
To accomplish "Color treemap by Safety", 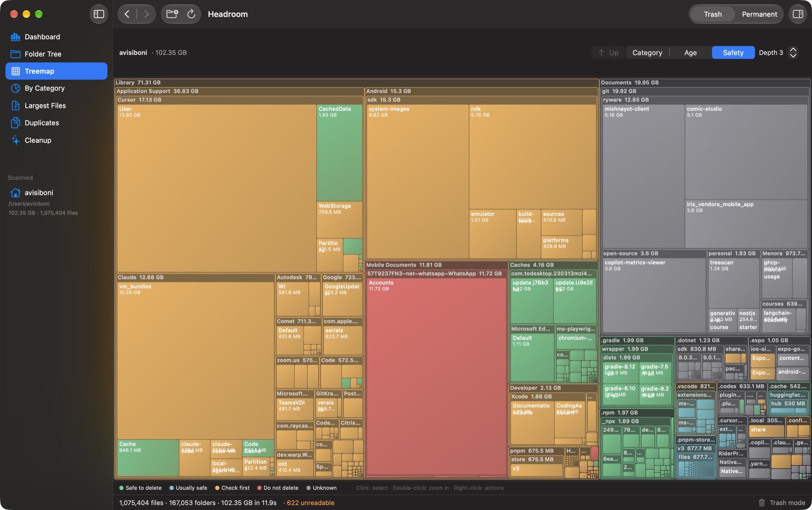I will (x=733, y=52).
